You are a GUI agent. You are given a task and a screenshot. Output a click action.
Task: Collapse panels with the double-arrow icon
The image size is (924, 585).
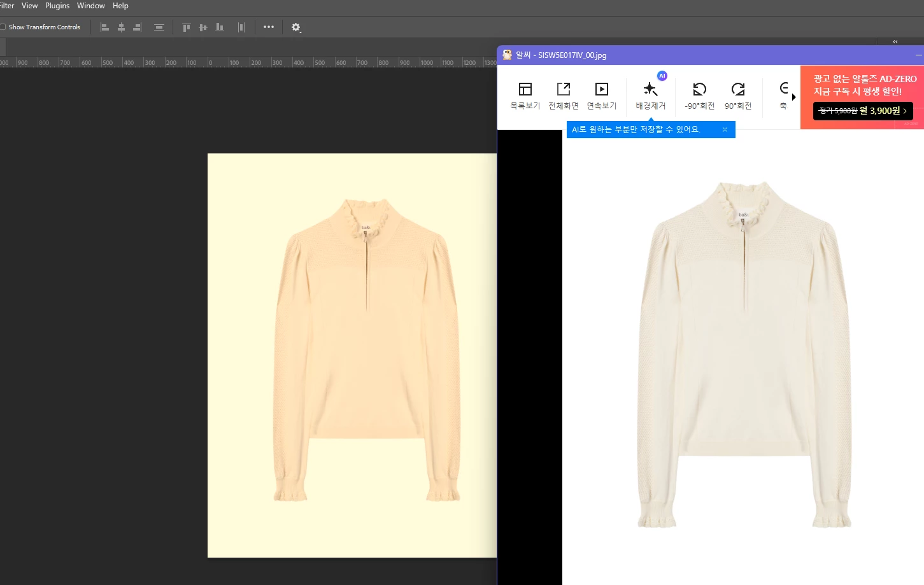[895, 41]
